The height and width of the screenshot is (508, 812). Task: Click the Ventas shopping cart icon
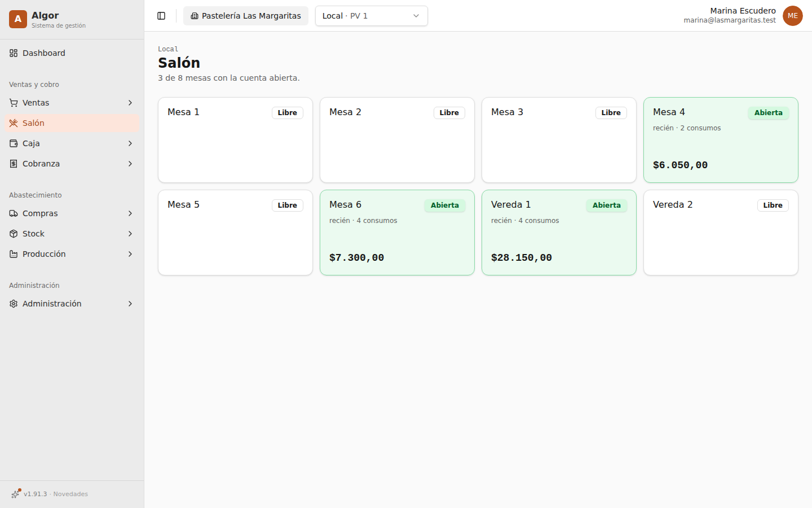point(14,103)
